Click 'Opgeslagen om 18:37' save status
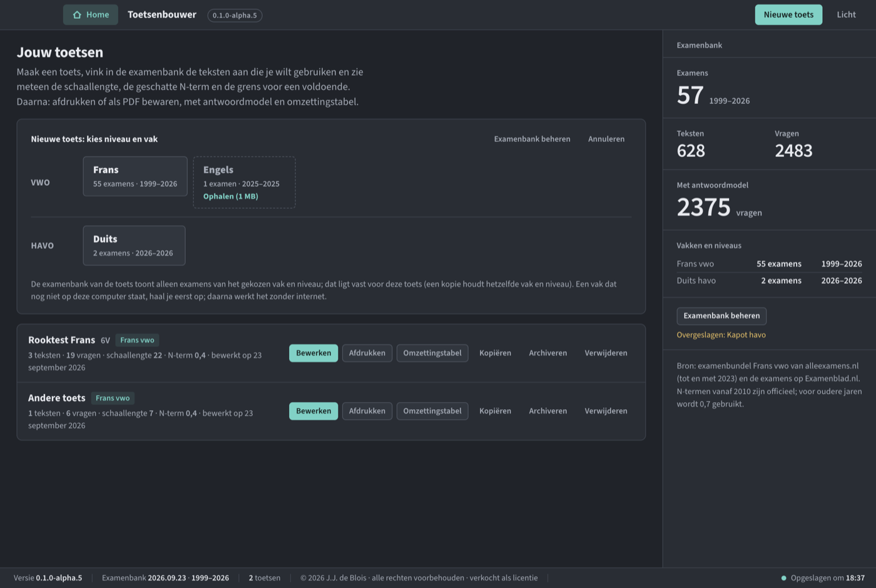The width and height of the screenshot is (876, 588). (x=823, y=578)
